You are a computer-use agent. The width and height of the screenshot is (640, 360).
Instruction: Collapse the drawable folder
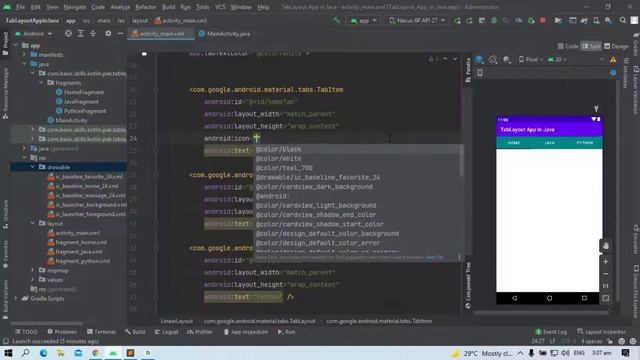[33, 167]
